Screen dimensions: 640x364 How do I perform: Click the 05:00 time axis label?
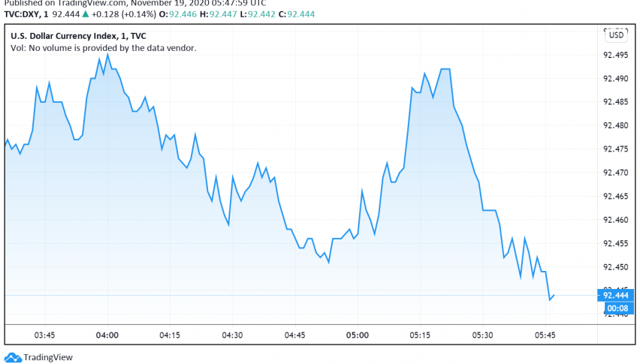[358, 335]
